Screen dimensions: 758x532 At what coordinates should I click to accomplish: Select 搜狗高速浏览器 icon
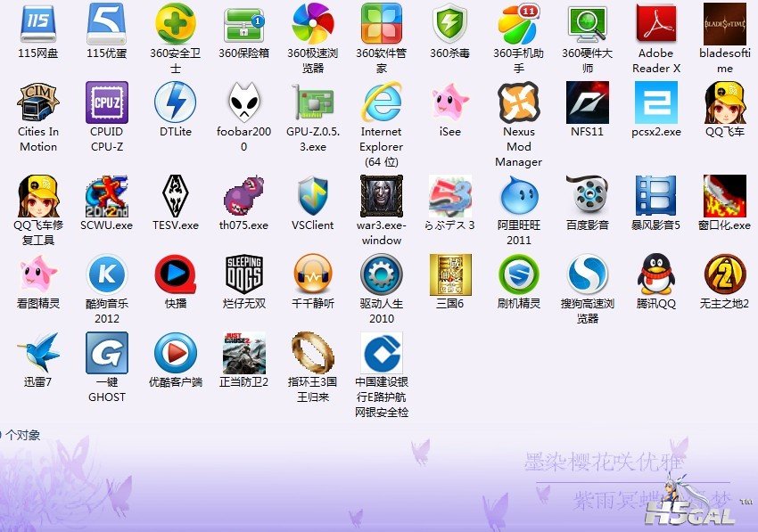pos(588,274)
